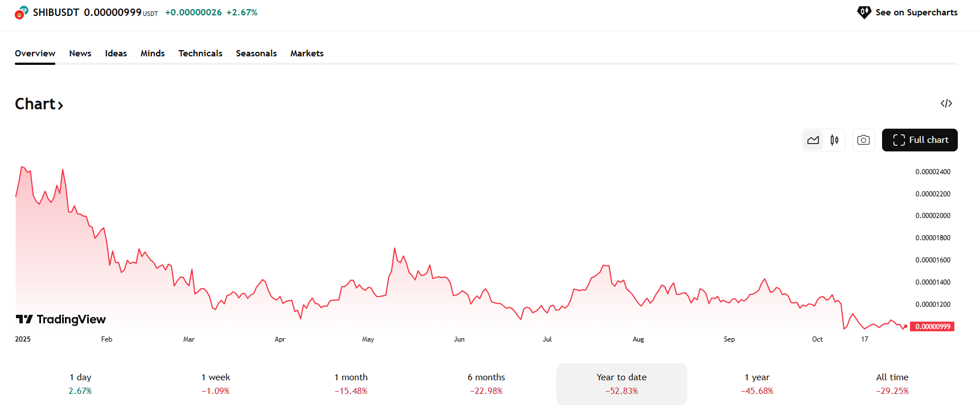Go to the Seasonals tab
Screen dimensions: 980x411
[256, 54]
